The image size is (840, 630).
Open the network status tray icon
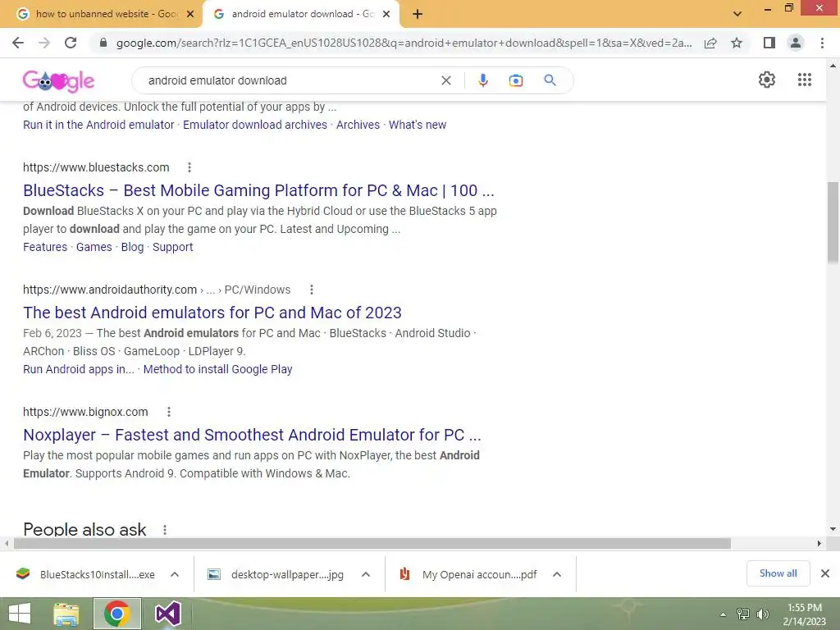coord(743,614)
